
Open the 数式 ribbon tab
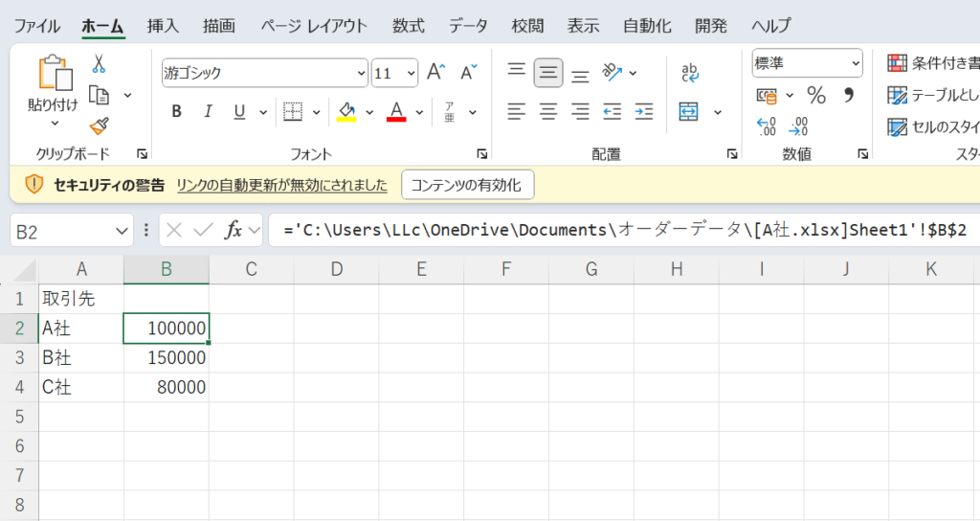pos(409,26)
